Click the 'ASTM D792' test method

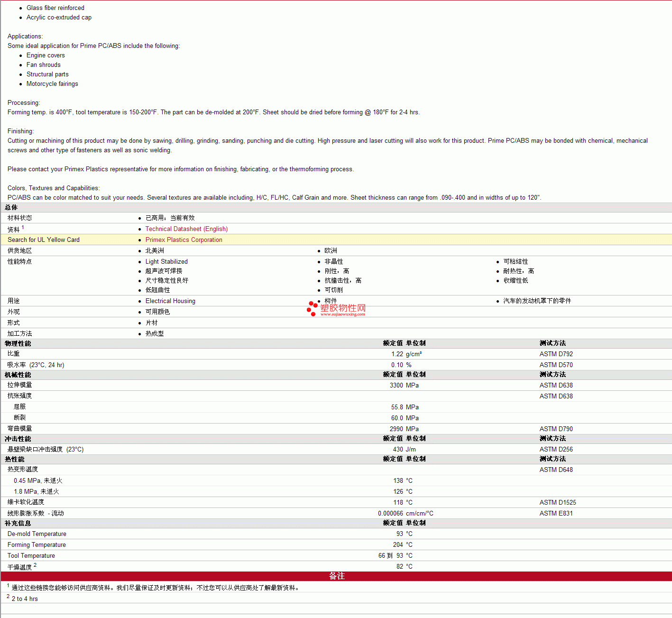click(x=556, y=354)
